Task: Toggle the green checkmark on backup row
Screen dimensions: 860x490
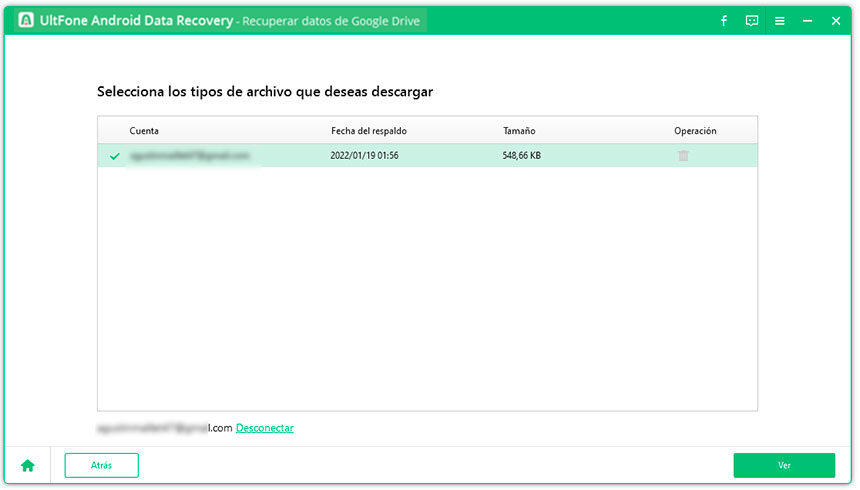Action: 115,156
